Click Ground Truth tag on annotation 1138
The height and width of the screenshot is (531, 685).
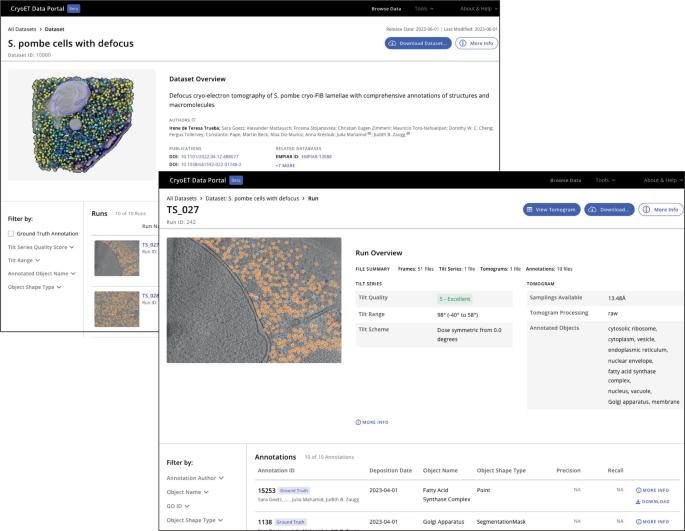(x=291, y=522)
